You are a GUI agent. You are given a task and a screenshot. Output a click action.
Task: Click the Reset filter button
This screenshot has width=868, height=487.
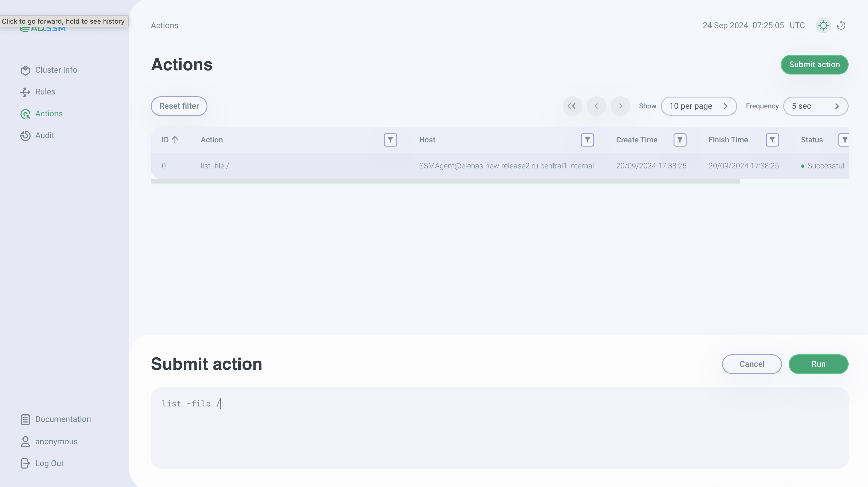[x=179, y=106]
